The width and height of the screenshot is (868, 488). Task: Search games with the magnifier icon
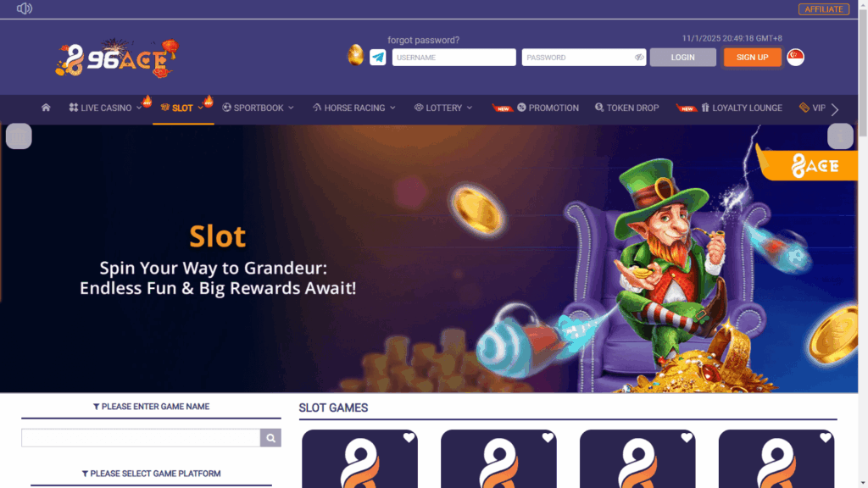click(x=270, y=438)
